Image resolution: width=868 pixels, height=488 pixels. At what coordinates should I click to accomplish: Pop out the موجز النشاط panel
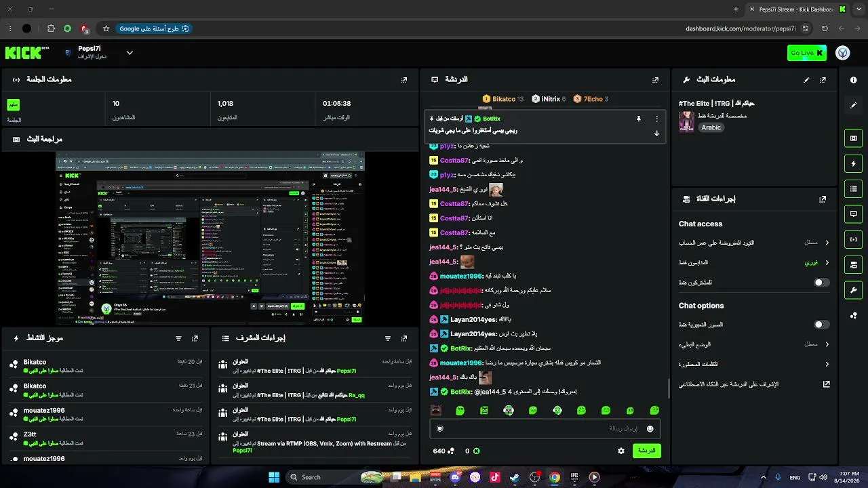point(195,338)
